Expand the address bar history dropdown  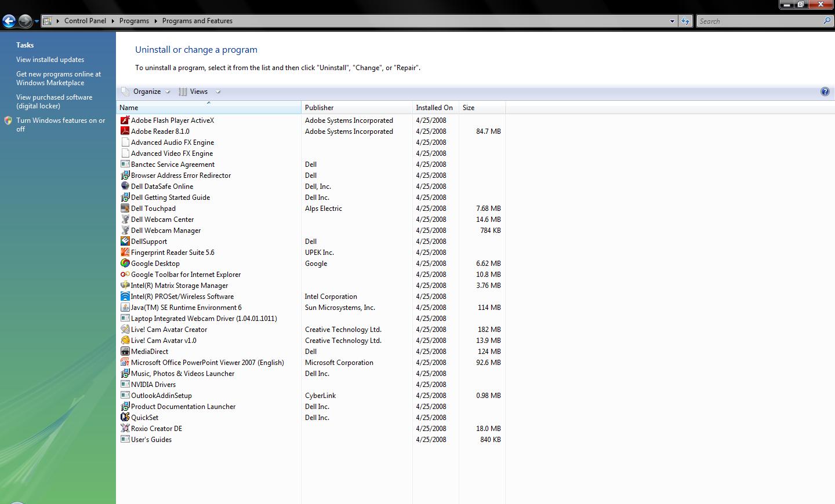click(672, 21)
